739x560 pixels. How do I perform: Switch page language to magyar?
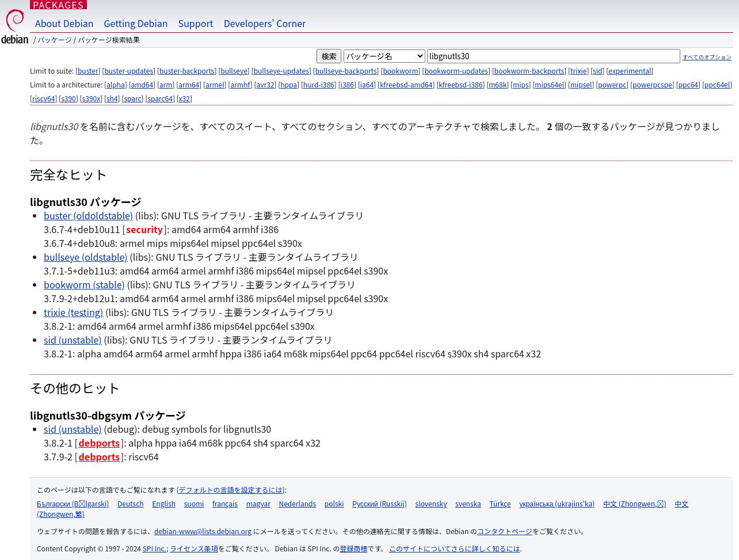click(258, 504)
